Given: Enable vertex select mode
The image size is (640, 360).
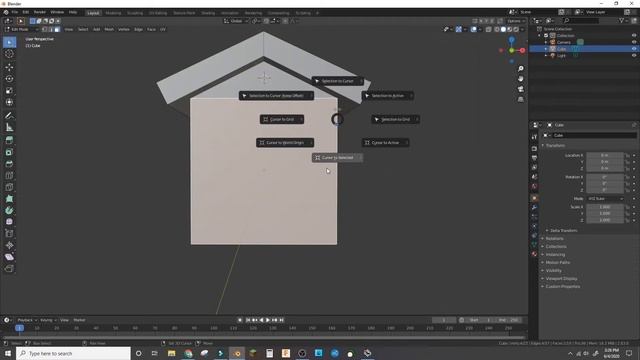Looking at the screenshot, I should click(x=44, y=29).
